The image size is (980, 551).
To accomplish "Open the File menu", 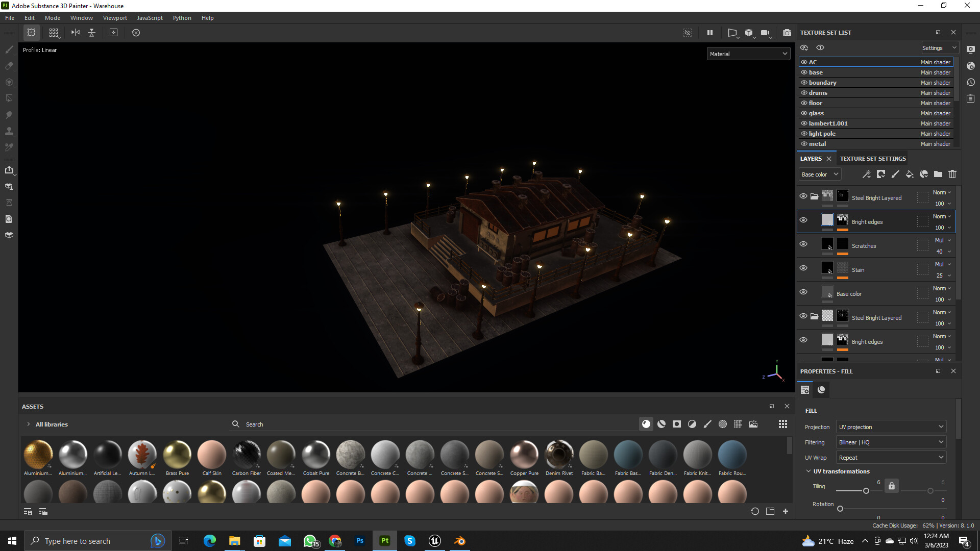I will click(10, 18).
